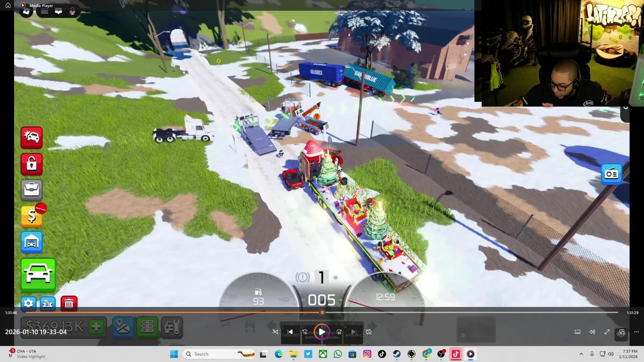Click the green plus add money button
This screenshot has height=362, width=644.
[96, 327]
